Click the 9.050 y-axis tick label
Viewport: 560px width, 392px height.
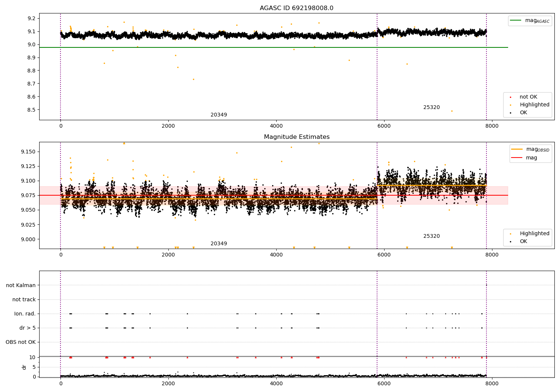tap(28, 210)
